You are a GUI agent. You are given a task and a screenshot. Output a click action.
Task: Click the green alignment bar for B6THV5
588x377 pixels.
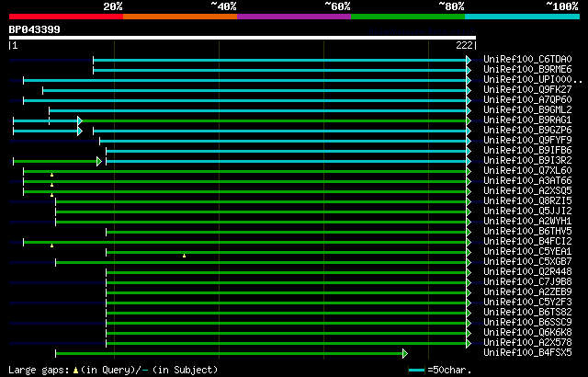point(286,233)
